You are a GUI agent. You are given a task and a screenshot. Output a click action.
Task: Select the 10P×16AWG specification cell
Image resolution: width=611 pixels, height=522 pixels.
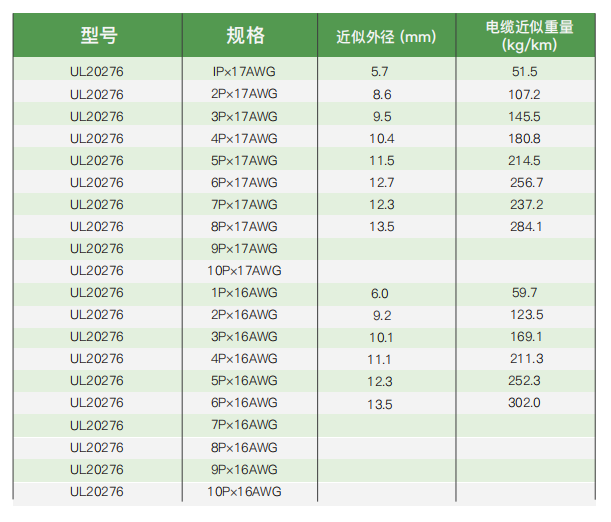[x=245, y=491]
